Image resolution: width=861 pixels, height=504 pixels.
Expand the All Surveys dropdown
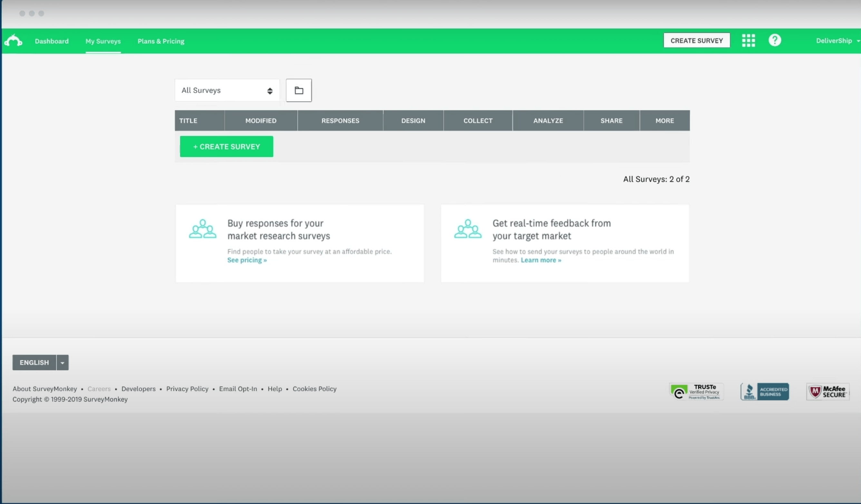pyautogui.click(x=227, y=90)
